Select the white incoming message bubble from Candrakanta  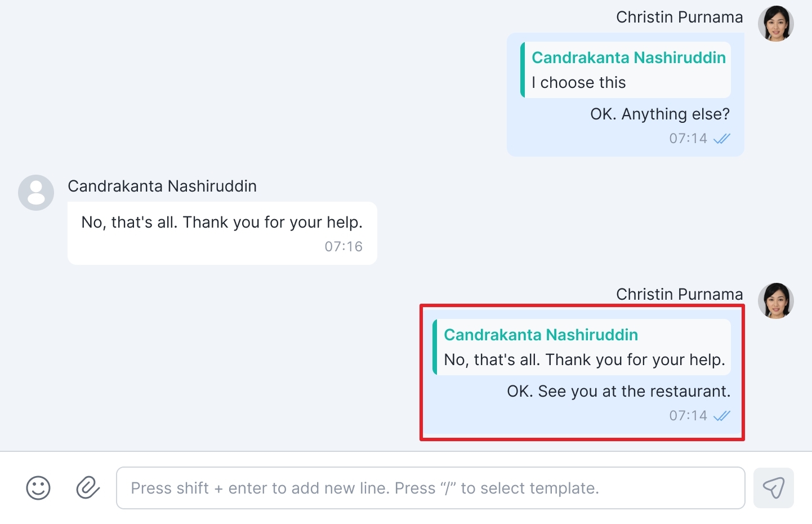coord(222,233)
